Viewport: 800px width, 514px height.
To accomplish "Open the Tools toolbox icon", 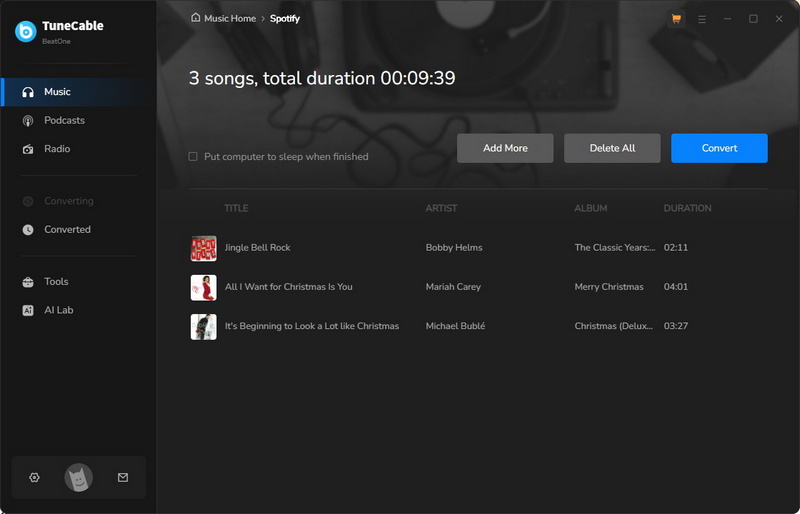I will (x=28, y=282).
